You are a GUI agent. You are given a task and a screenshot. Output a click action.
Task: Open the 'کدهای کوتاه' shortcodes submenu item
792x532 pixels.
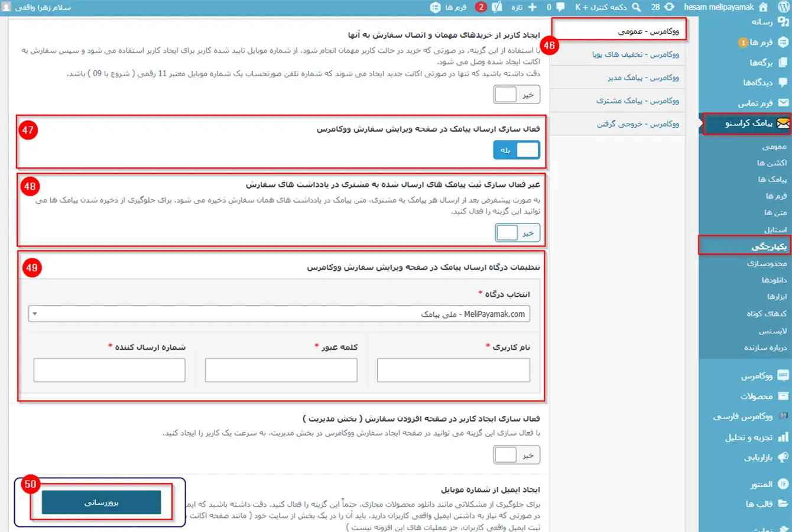[x=767, y=313]
